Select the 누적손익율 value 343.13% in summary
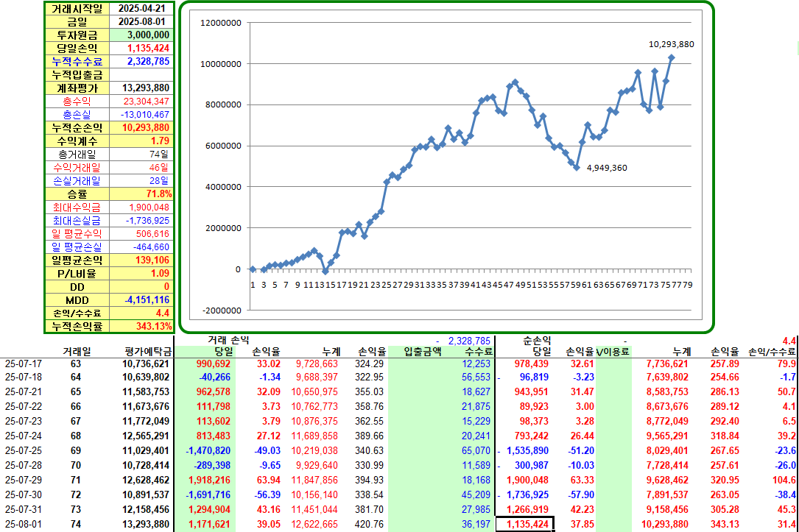This screenshot has height=532, width=799. click(141, 326)
